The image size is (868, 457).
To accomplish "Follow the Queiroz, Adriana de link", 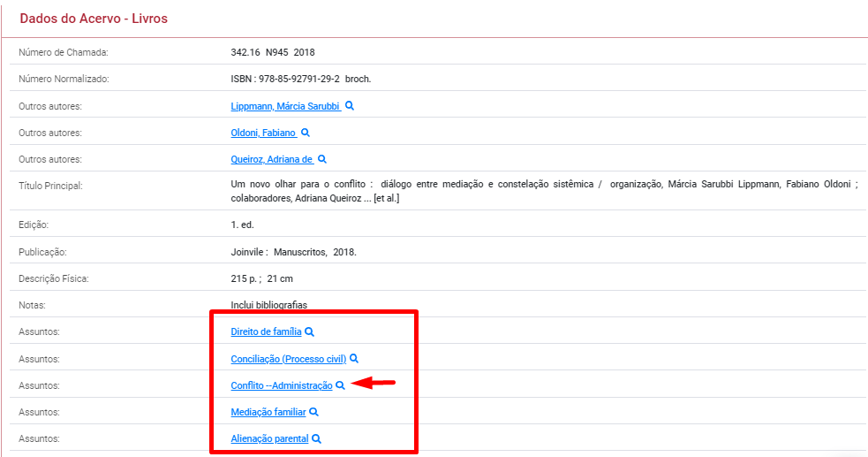I will tap(272, 159).
